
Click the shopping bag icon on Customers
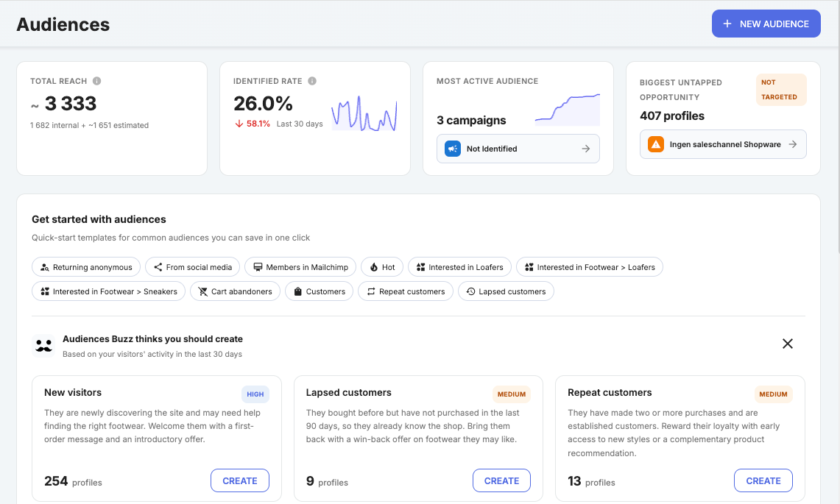pos(298,291)
